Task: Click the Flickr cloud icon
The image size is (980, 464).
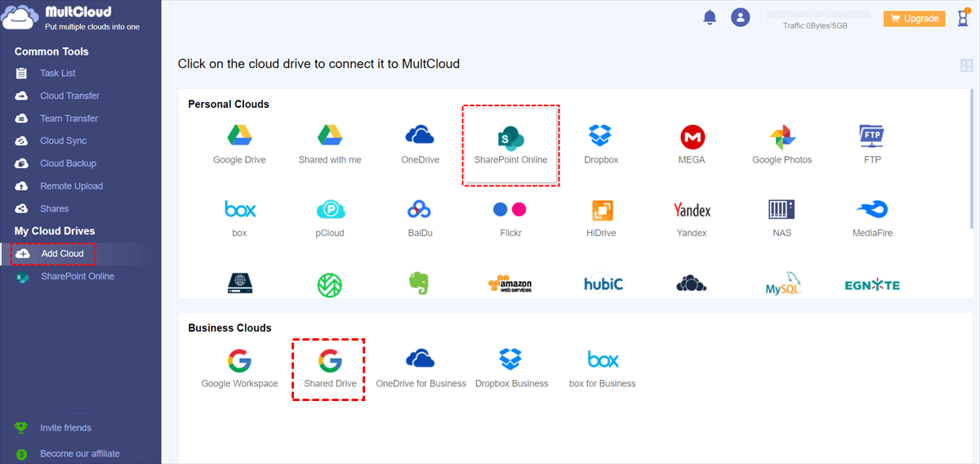Action: point(510,217)
